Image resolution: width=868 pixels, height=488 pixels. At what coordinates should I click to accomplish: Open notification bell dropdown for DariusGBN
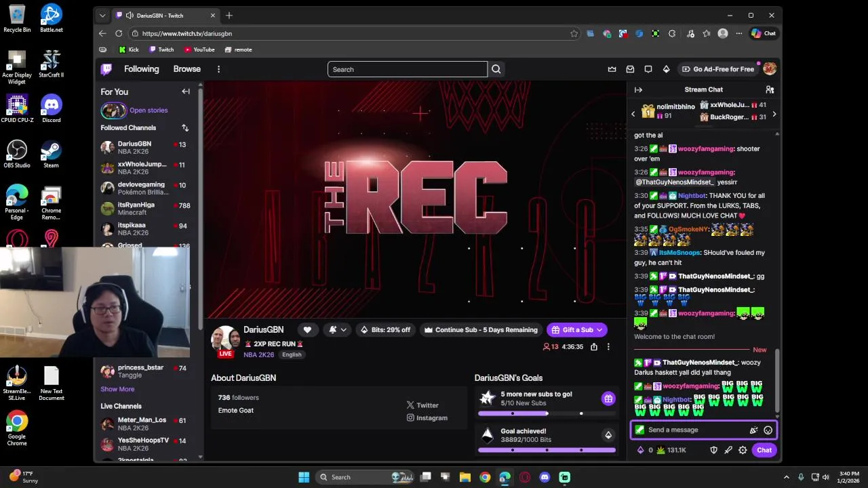coord(338,330)
